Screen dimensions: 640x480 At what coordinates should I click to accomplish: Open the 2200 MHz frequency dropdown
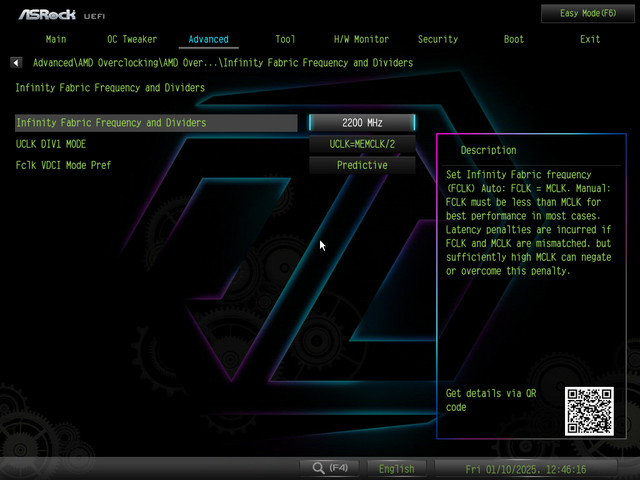pyautogui.click(x=362, y=122)
